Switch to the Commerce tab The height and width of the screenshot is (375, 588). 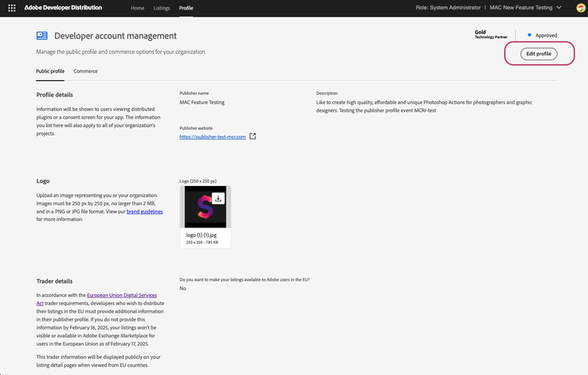pos(85,71)
